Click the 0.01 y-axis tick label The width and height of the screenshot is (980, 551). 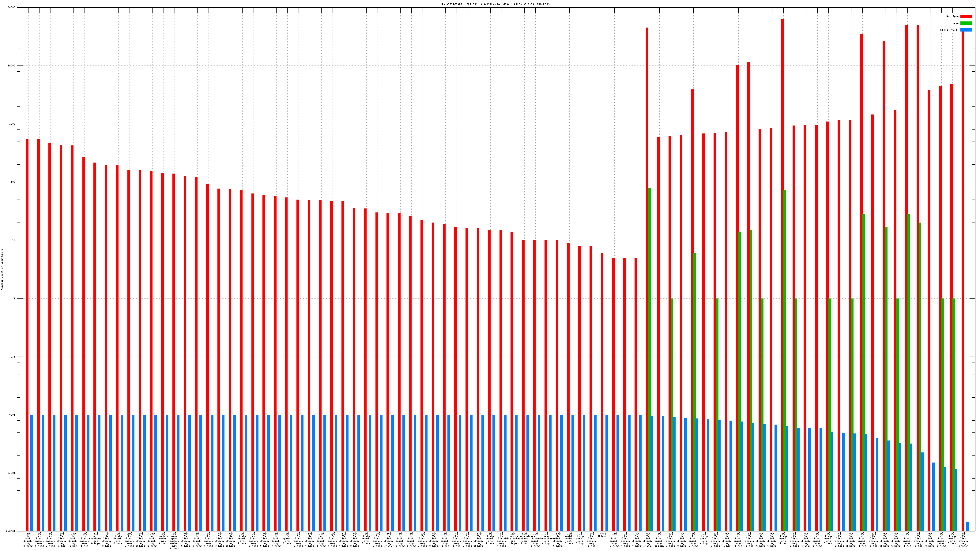coord(13,415)
